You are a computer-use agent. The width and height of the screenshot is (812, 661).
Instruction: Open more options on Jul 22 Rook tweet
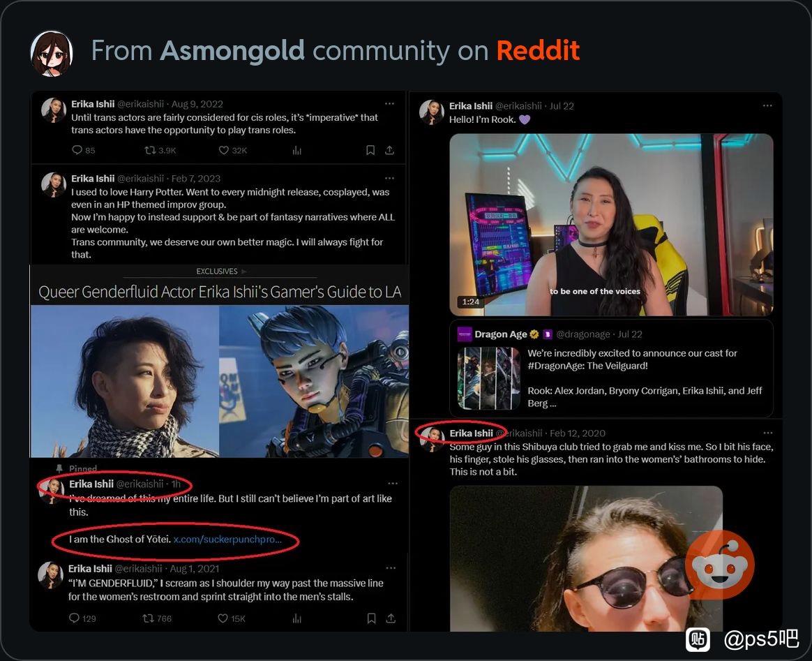(767, 105)
